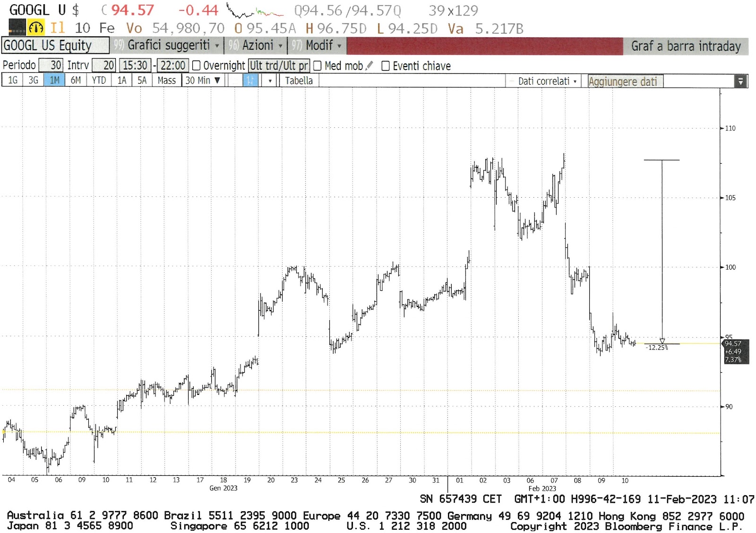Choose the YTD range tab
The width and height of the screenshot is (756, 533).
(99, 80)
